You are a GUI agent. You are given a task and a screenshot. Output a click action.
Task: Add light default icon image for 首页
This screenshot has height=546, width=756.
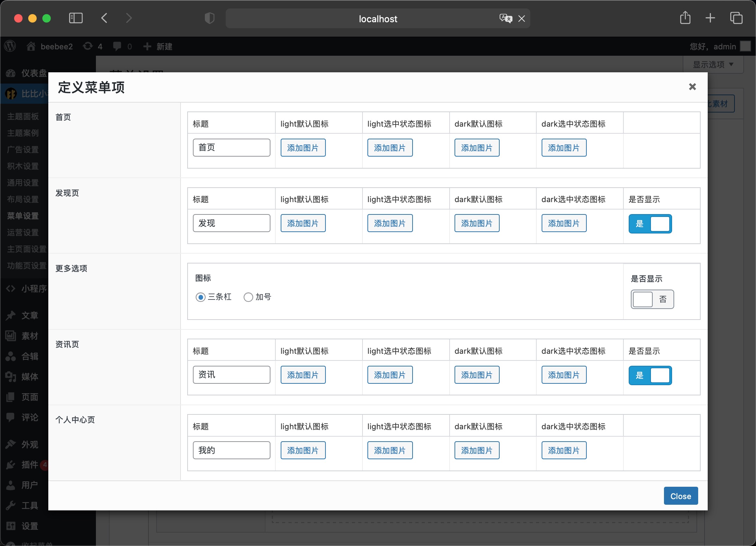point(303,147)
